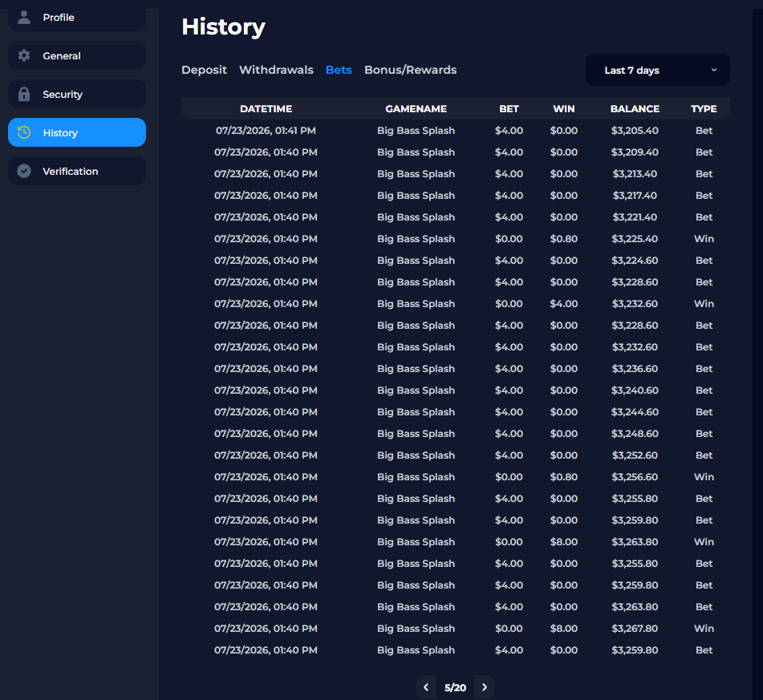Click the $8.00 win in the $3,267.80 row
This screenshot has height=700, width=763.
pos(564,629)
